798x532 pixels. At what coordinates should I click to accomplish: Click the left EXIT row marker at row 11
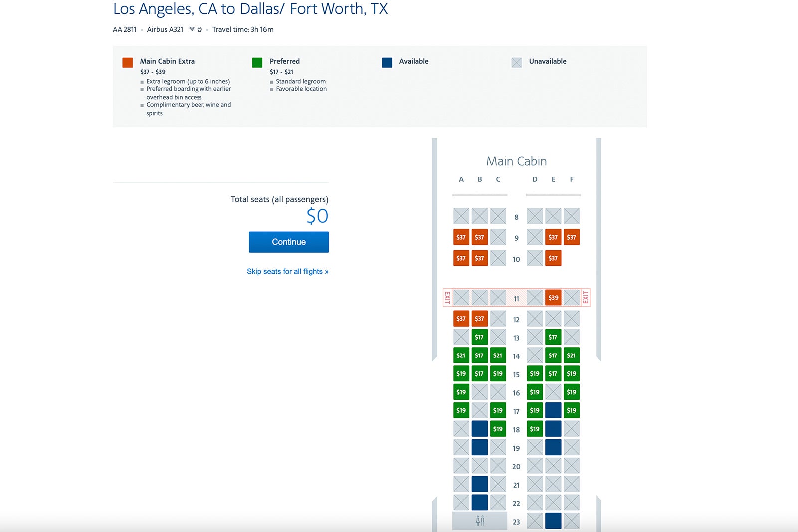(447, 297)
